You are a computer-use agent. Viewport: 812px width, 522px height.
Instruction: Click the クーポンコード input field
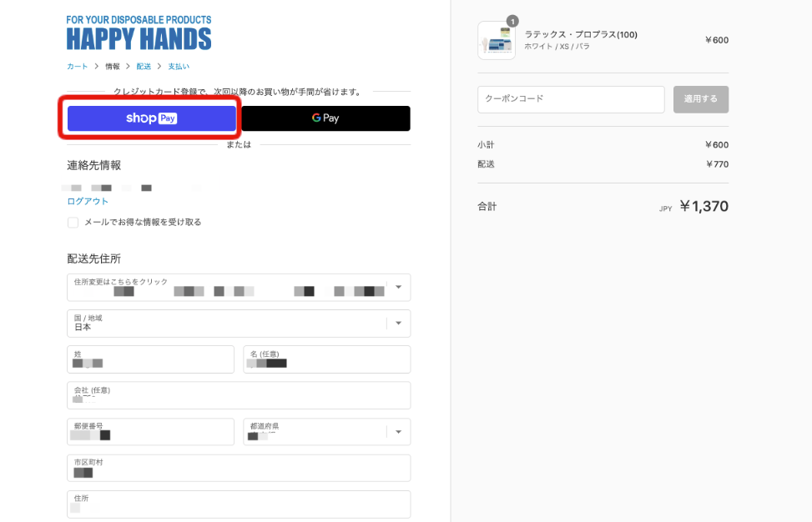(571, 99)
